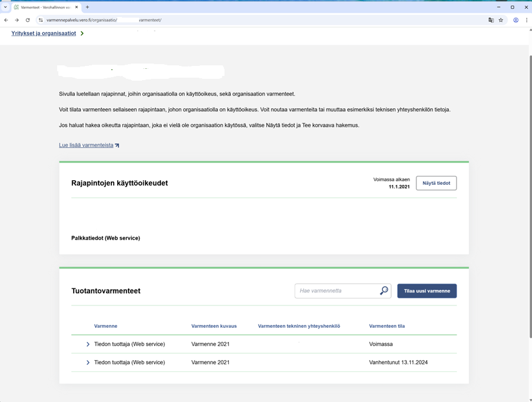The width and height of the screenshot is (532, 402).
Task: Click Tilaa uusi varmenne button
Action: coord(427,291)
